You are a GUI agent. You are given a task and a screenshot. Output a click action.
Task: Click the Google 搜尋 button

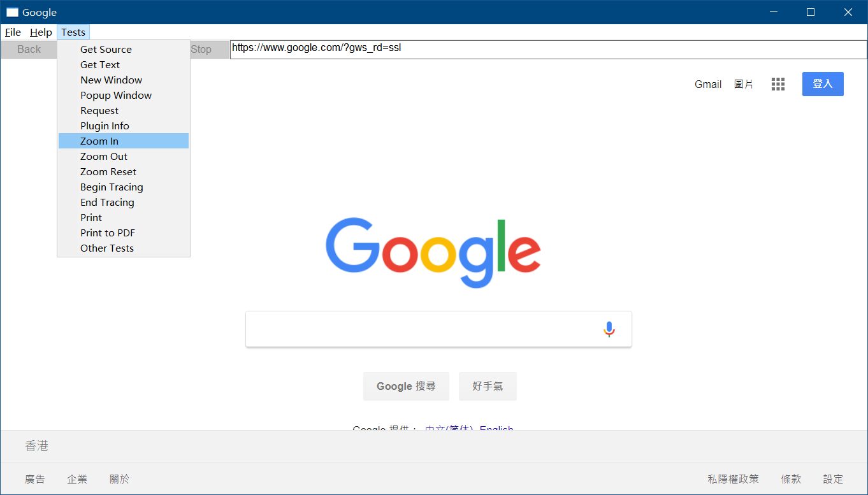406,387
